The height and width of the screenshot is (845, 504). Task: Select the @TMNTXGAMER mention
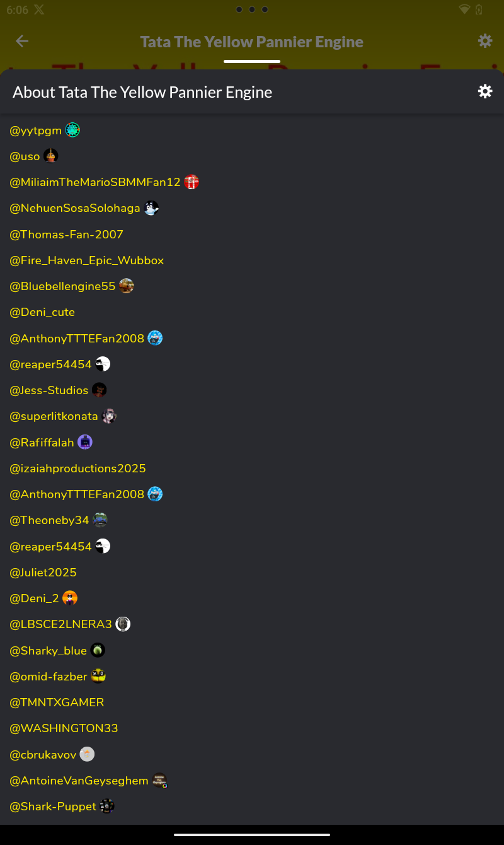click(x=57, y=702)
